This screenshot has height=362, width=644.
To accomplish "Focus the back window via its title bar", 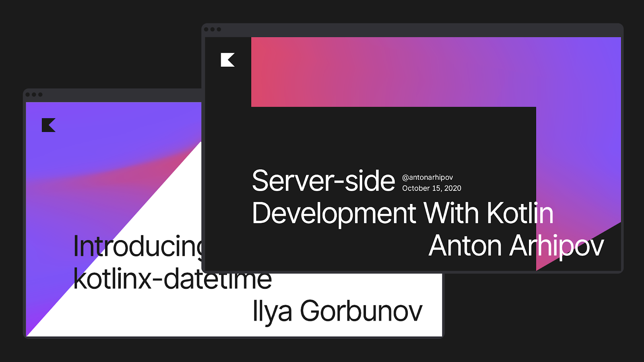I will point(121,95).
